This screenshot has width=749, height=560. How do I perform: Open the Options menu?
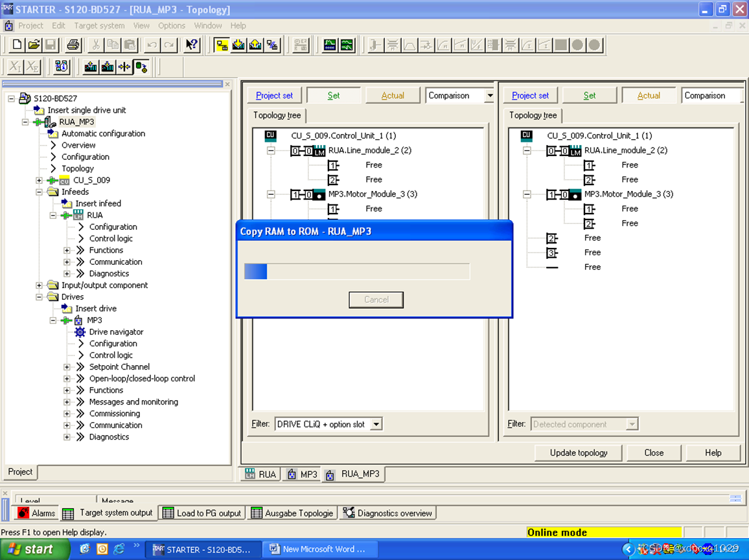[x=172, y=26]
